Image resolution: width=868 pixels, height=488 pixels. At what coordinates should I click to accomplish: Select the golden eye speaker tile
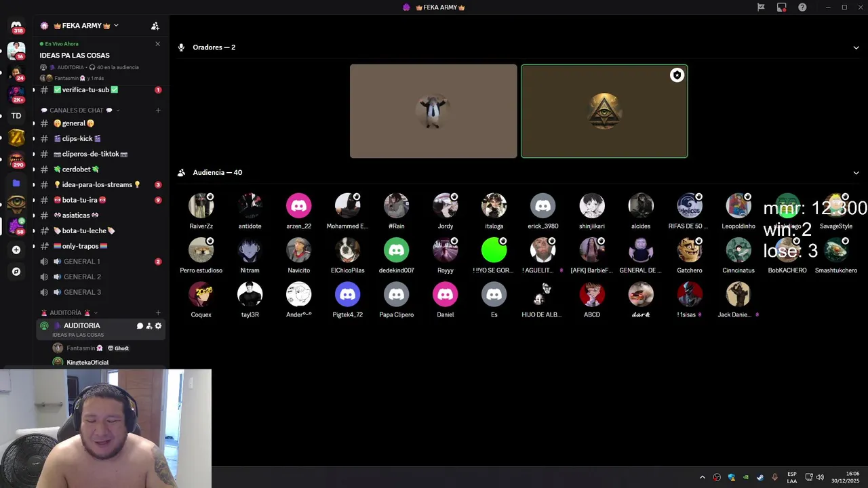tap(604, 111)
